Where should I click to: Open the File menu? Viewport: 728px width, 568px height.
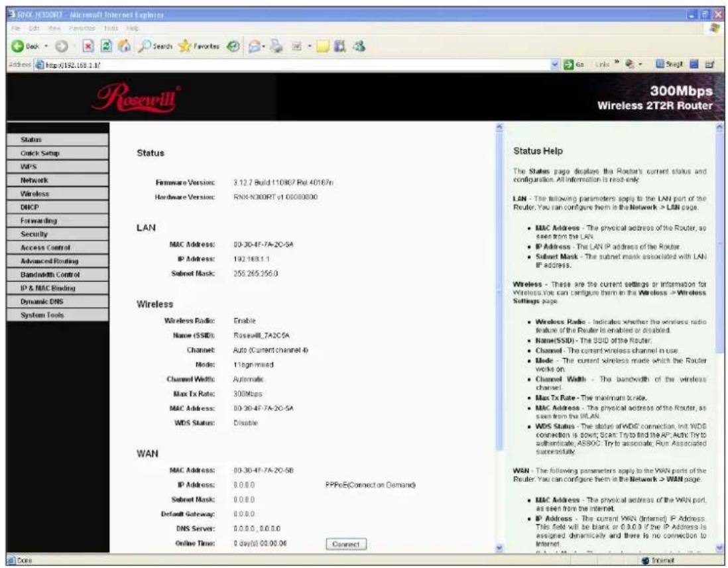16,28
